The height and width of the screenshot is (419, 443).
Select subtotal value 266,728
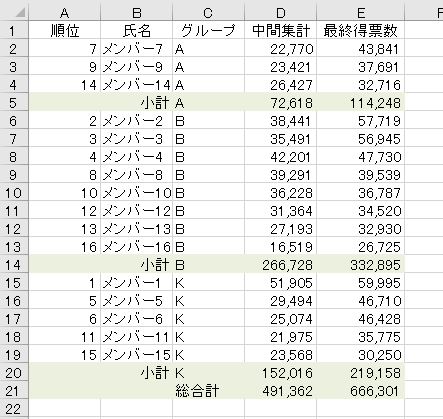tap(280, 265)
